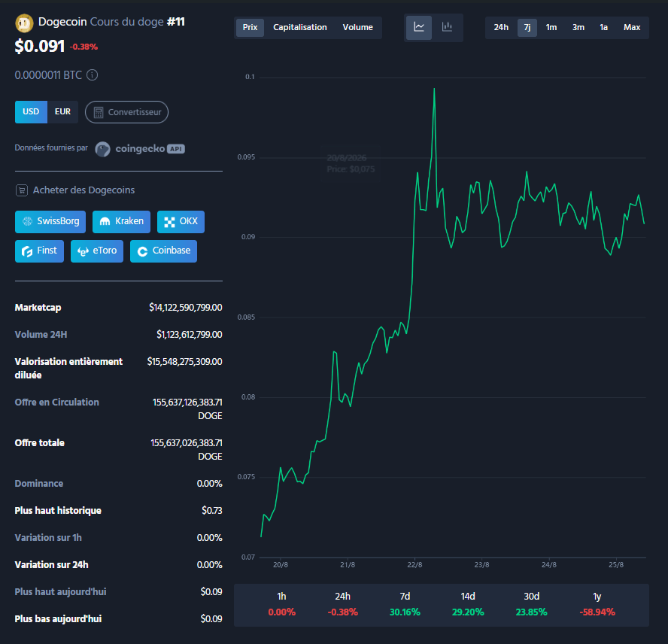This screenshot has width=668, height=644.
Task: Open the Convertisseur tool
Action: point(126,112)
